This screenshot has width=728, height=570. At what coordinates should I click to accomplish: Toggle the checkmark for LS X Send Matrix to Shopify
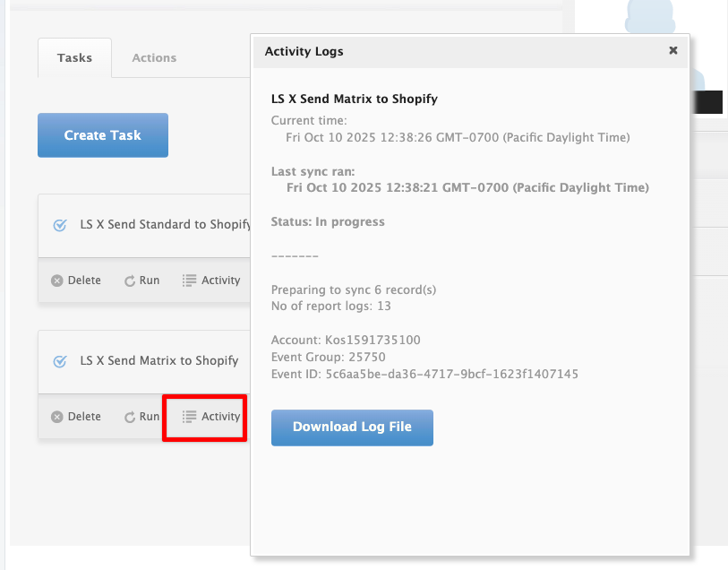(x=60, y=361)
